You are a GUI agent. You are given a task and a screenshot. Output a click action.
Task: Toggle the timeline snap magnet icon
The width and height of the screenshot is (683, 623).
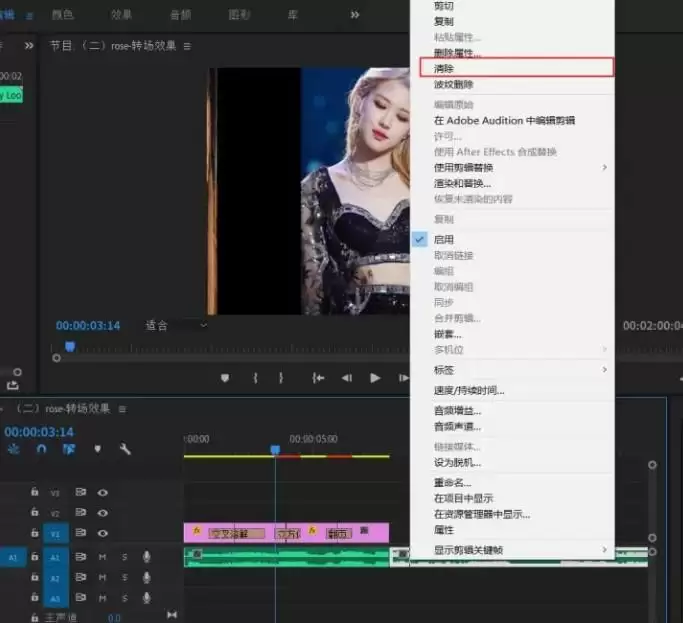click(41, 450)
